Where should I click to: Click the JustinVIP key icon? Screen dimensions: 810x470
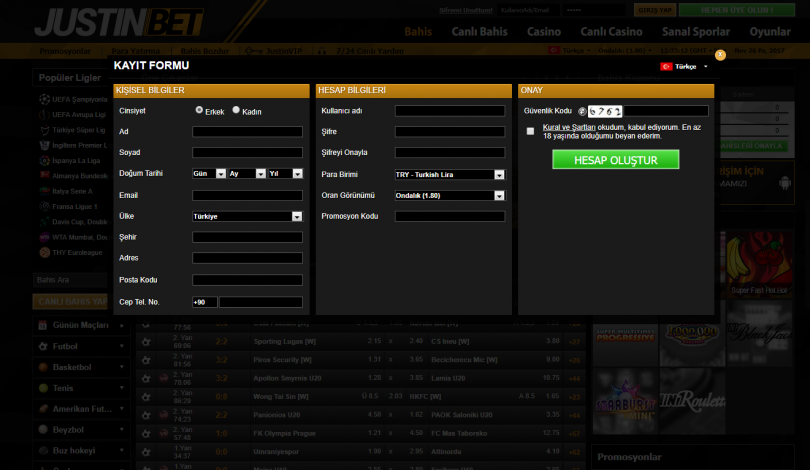click(254, 51)
